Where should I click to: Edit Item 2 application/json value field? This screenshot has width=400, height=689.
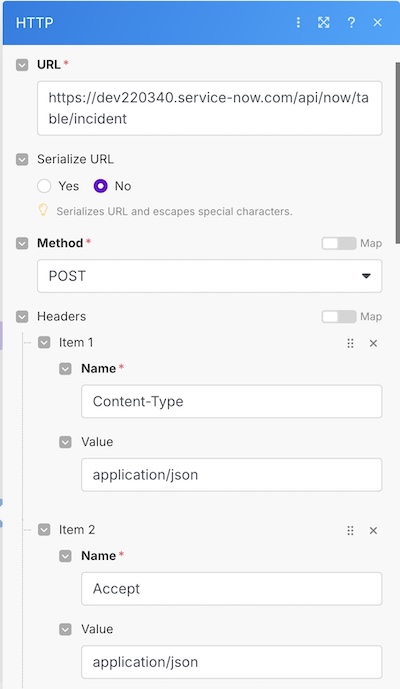click(232, 662)
